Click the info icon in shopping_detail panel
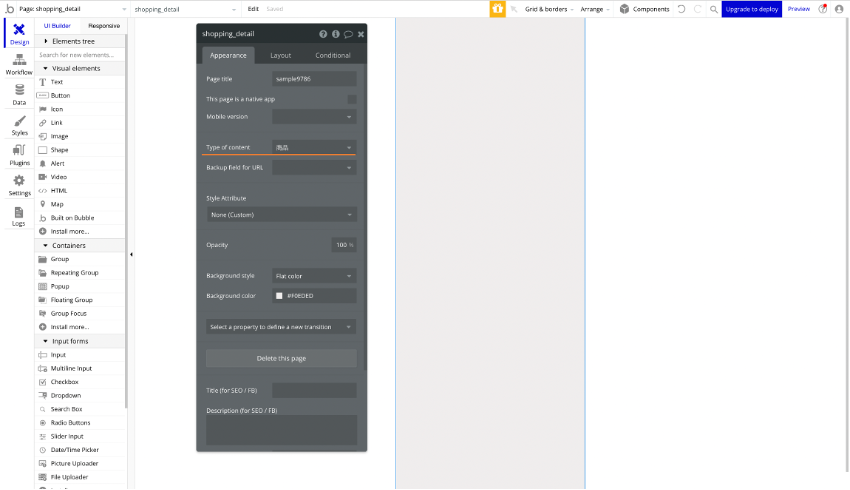This screenshot has width=850, height=490. pyautogui.click(x=336, y=34)
